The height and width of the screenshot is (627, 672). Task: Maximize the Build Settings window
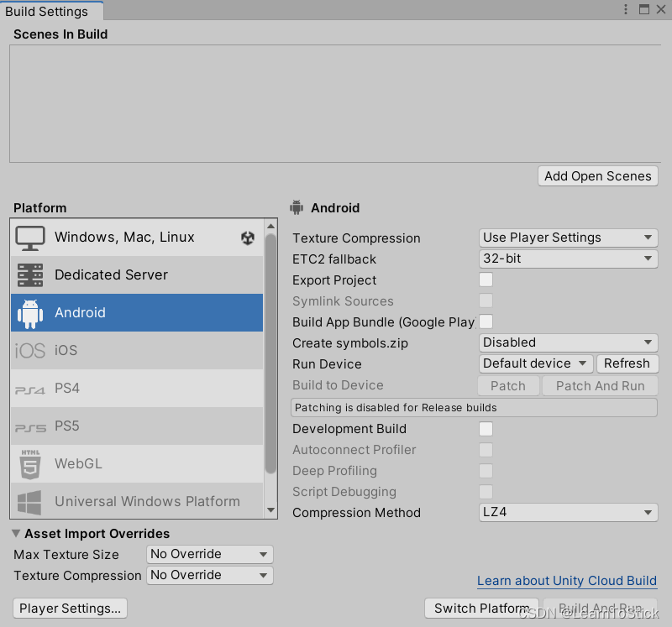(643, 9)
